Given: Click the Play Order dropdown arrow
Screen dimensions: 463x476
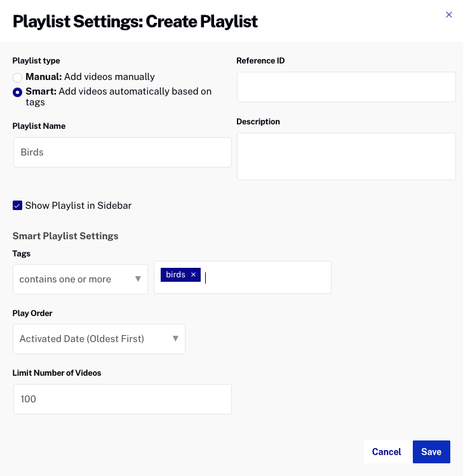Looking at the screenshot, I should 175,339.
